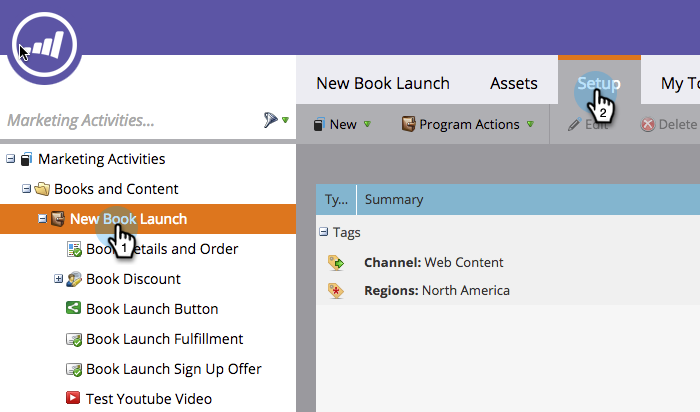The height and width of the screenshot is (412, 700).
Task: Collapse the Books and Content folder
Action: (26, 189)
